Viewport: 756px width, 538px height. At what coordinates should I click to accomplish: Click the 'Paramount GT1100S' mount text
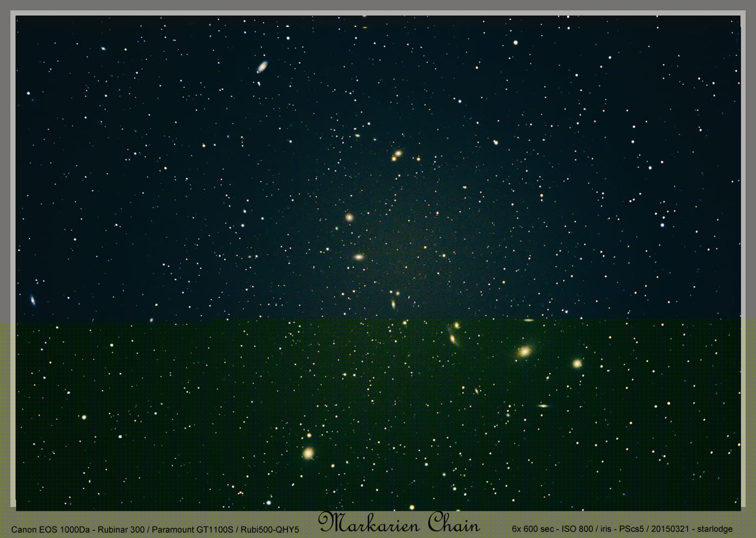(x=193, y=530)
